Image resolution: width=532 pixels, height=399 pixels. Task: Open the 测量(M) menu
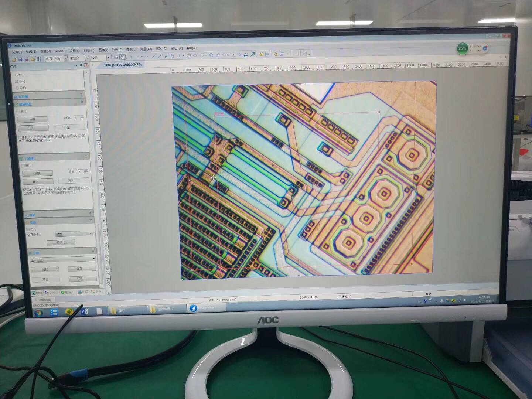pos(146,49)
